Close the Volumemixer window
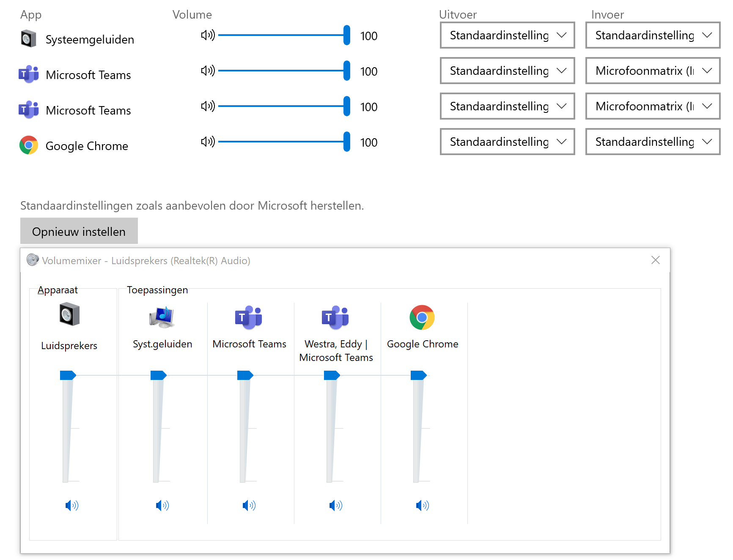 (x=656, y=260)
